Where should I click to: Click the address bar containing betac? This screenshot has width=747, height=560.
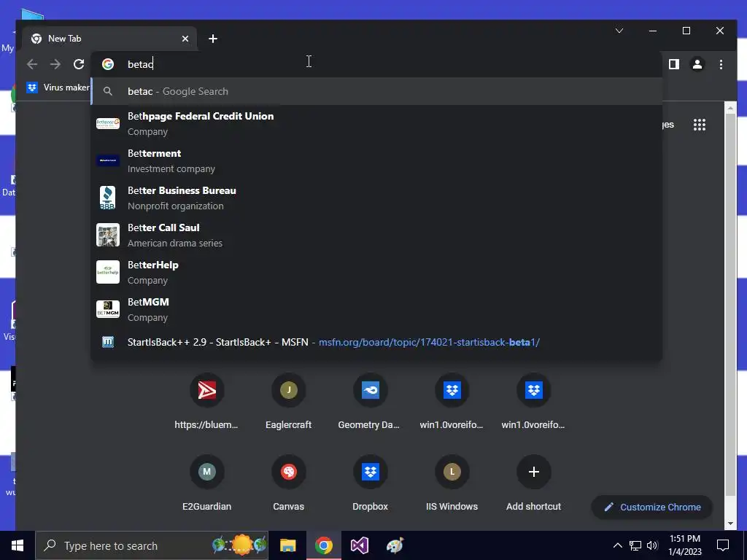click(376, 64)
